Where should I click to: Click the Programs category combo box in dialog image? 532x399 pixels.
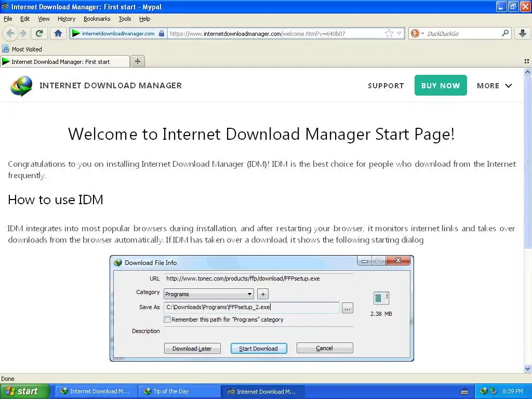point(209,294)
